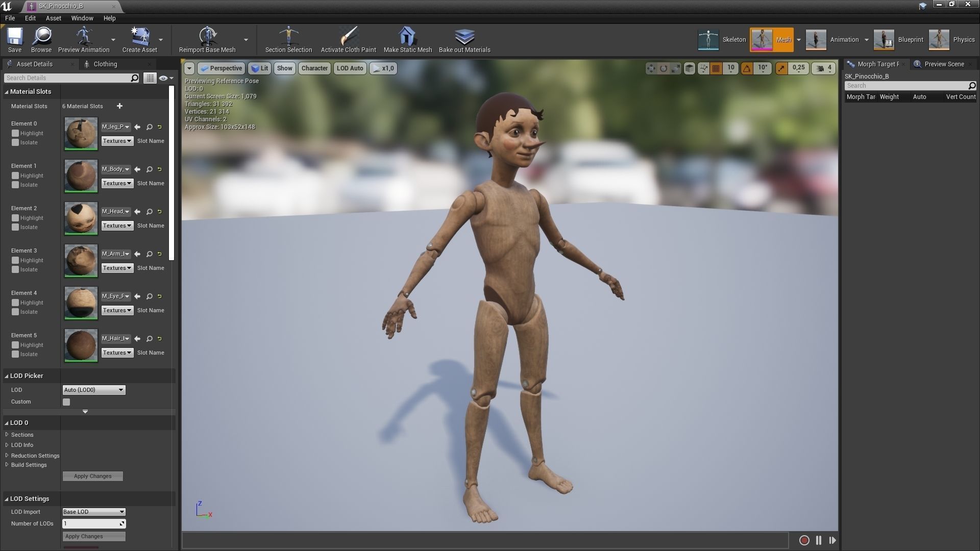Open Preview Animation tool

click(84, 40)
